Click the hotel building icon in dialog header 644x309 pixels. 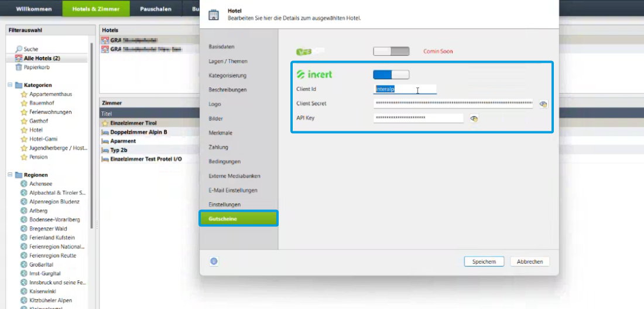pos(214,15)
